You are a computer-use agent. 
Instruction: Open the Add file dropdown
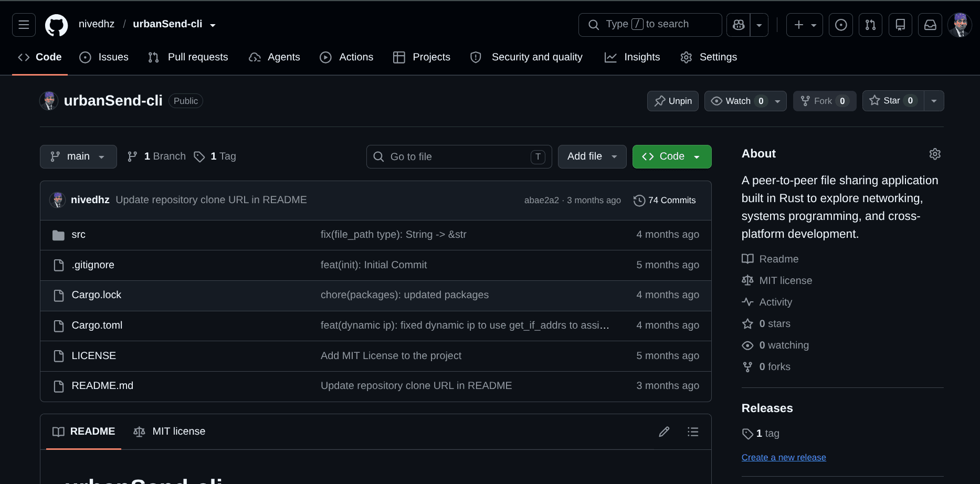coord(592,156)
